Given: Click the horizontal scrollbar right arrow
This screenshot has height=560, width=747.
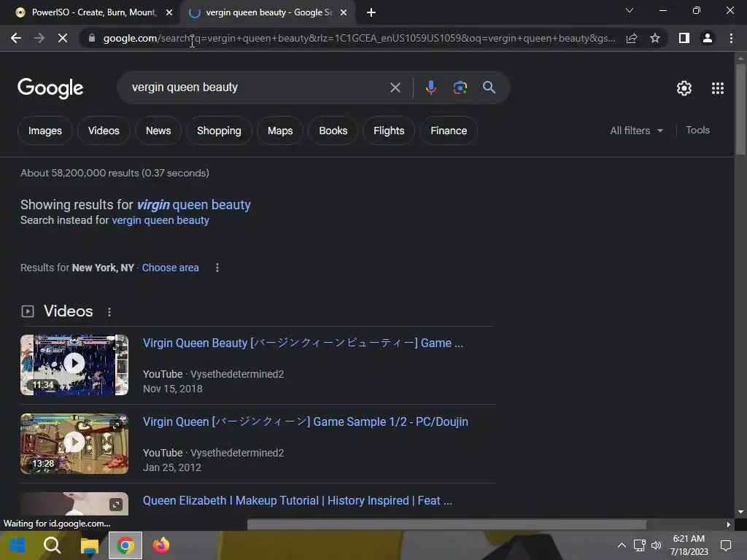Looking at the screenshot, I should (x=728, y=524).
